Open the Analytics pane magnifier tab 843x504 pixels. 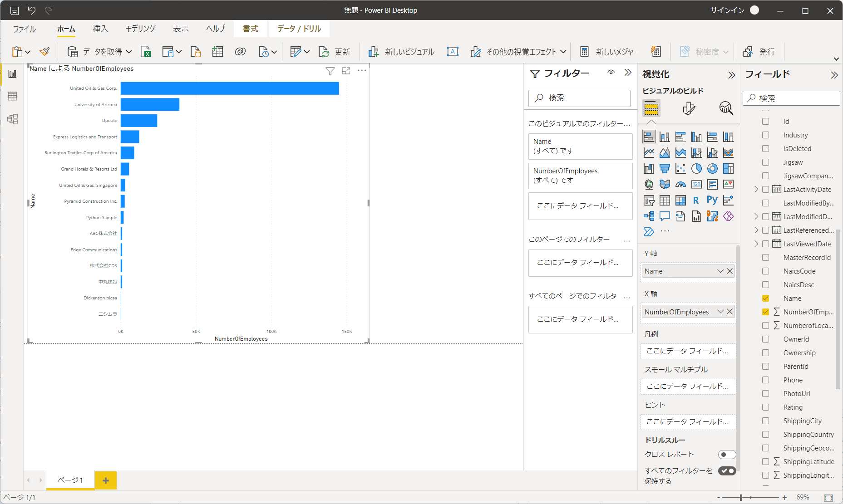coord(726,108)
